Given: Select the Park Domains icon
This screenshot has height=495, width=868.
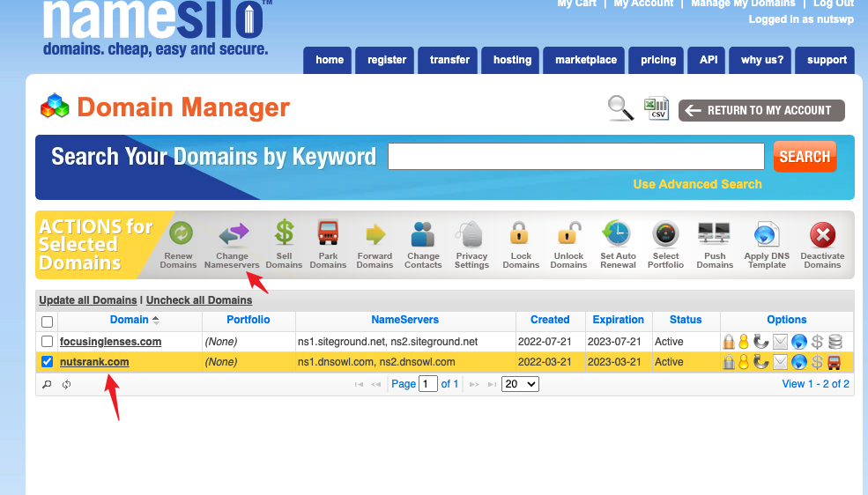Looking at the screenshot, I should tap(328, 234).
